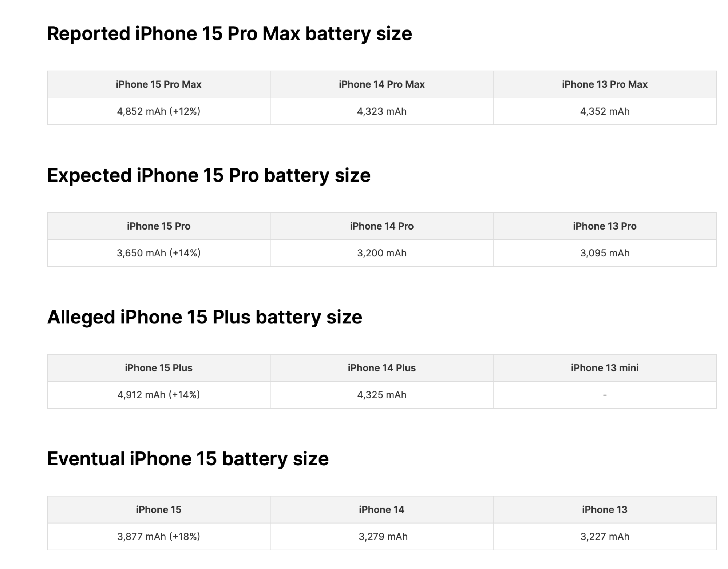The height and width of the screenshot is (569, 728).
Task: Click the 3,877 mAh (+18%) cell
Action: 159,537
